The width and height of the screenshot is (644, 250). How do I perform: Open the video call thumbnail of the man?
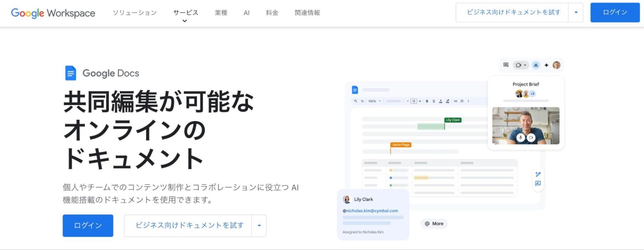(x=526, y=126)
